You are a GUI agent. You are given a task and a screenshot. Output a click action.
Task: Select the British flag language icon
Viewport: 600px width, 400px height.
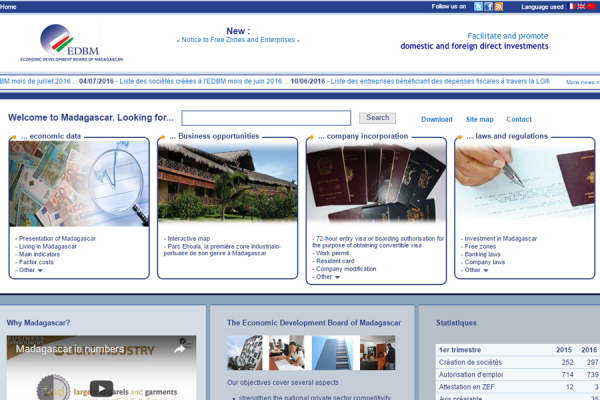pos(582,6)
